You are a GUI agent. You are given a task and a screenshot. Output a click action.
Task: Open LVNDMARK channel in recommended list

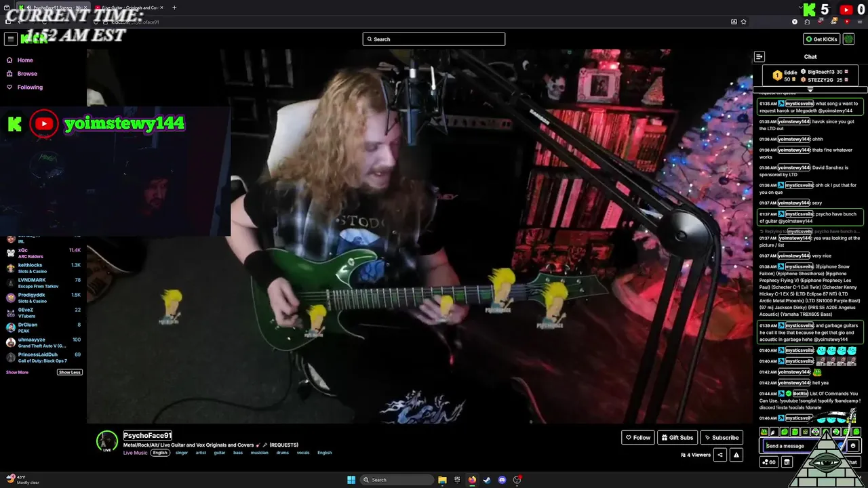[42, 283]
